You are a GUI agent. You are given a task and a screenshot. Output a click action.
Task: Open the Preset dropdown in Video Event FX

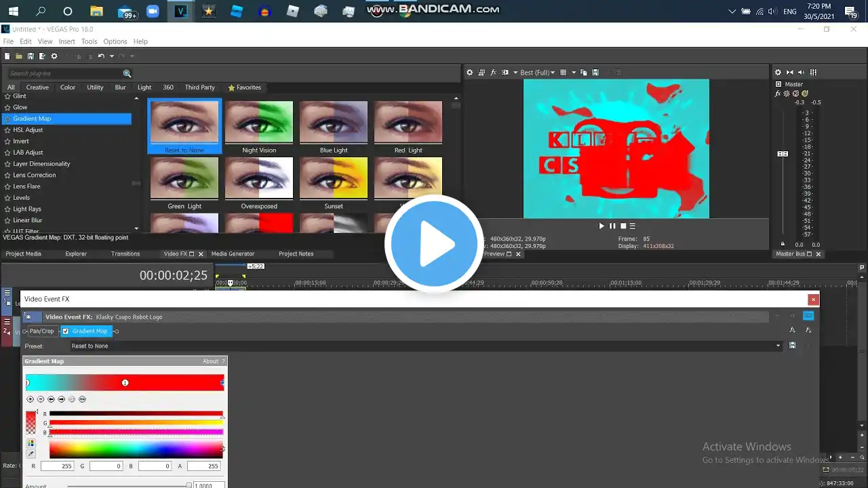tap(778, 346)
